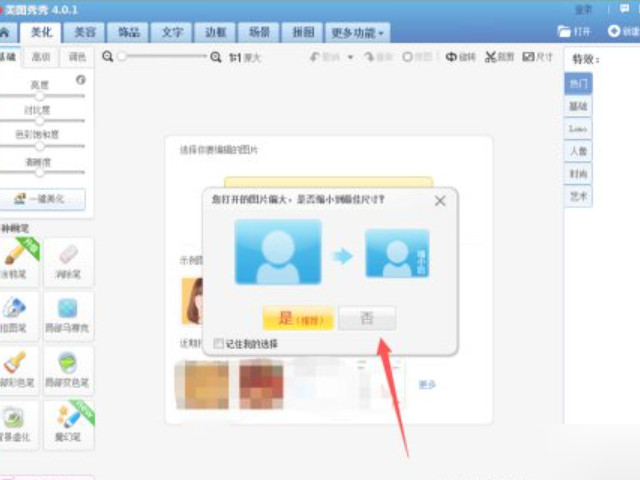The width and height of the screenshot is (640, 480).
Task: Tick the 记住我的选择 checkbox
Action: point(218,343)
